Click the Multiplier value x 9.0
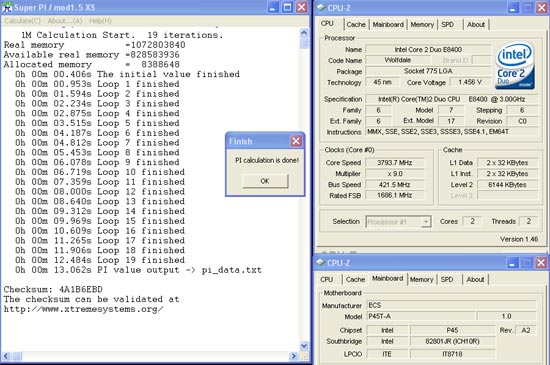This screenshot has height=365, width=550. 395,174
